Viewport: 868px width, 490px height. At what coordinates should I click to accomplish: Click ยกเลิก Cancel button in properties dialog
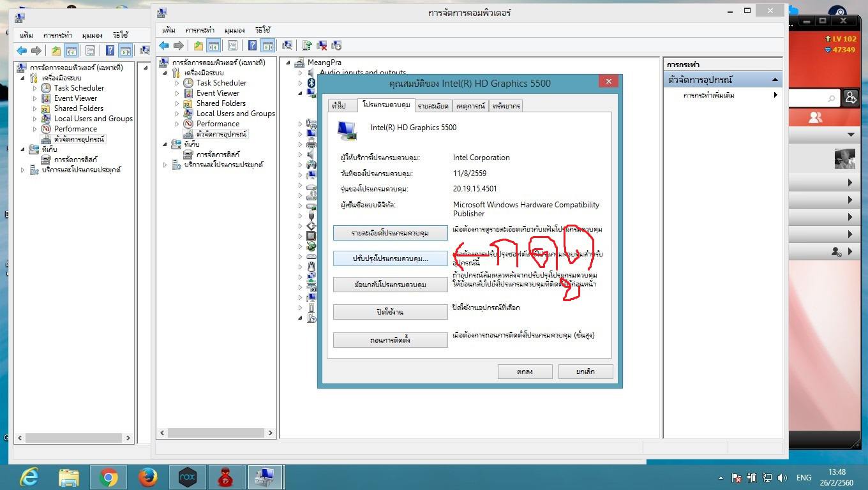coord(585,371)
